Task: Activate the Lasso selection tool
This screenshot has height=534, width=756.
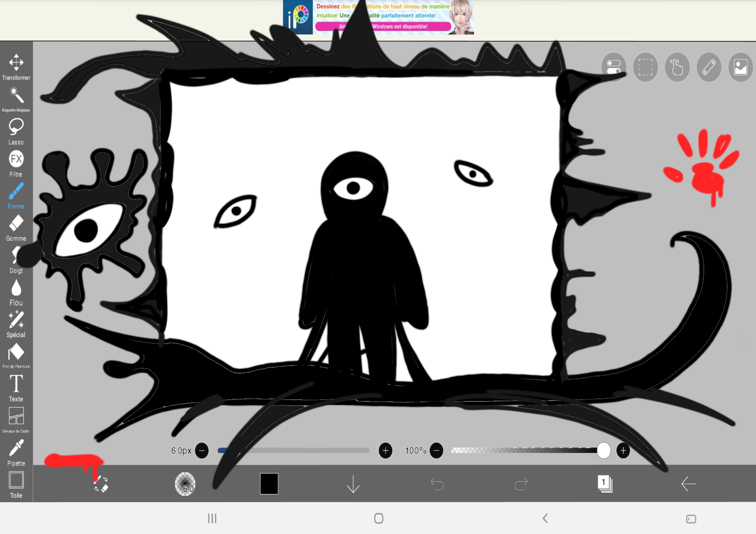Action: coord(16,129)
